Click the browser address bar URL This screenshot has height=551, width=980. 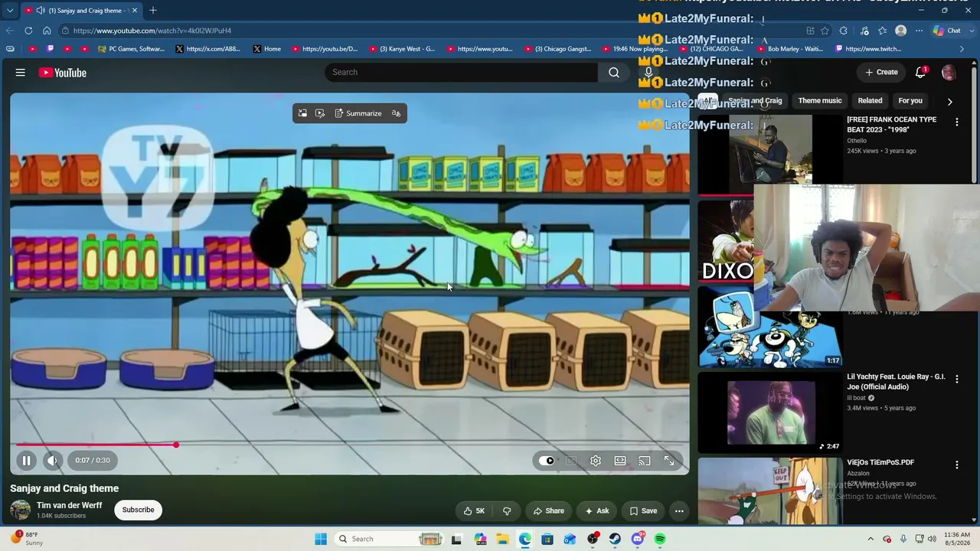click(152, 31)
